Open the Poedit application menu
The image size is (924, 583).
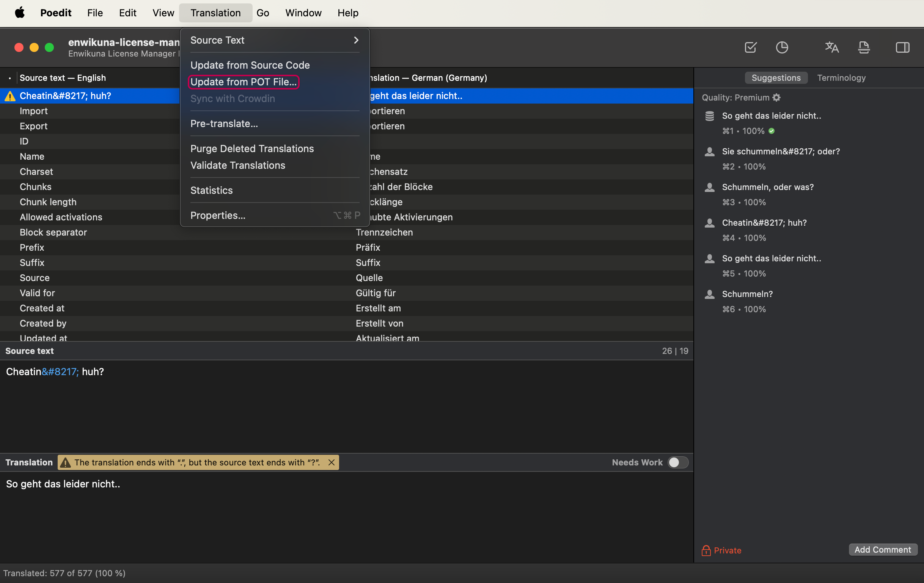click(x=56, y=13)
